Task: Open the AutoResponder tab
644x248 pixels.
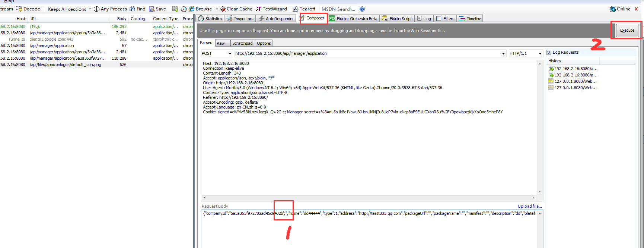Action: point(276,18)
